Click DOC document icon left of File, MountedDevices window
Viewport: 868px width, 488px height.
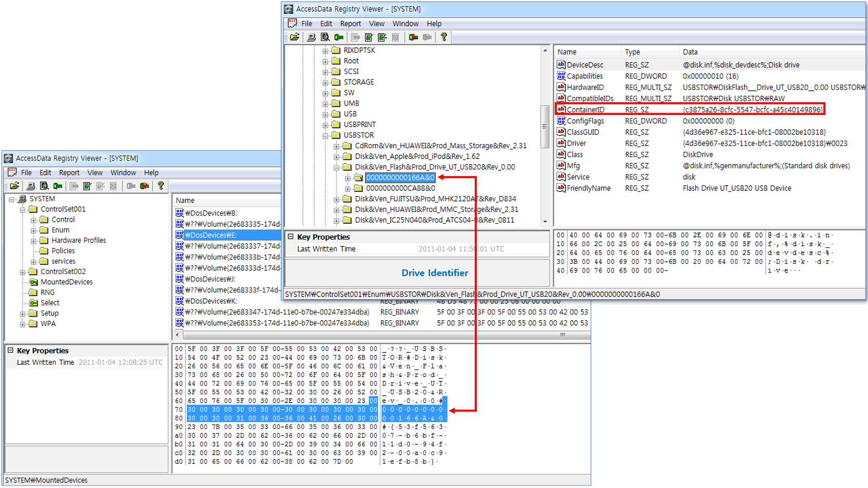point(12,172)
